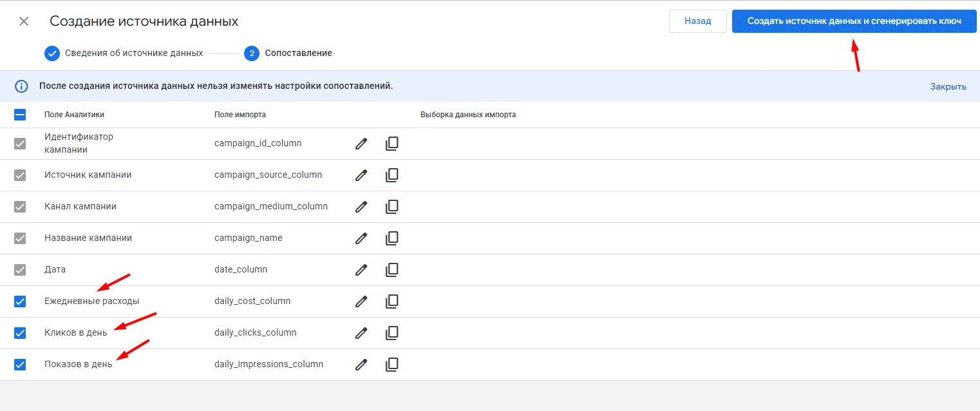Viewport: 980px width, 411px height.
Task: Click the info icon in the blue banner
Action: point(21,86)
